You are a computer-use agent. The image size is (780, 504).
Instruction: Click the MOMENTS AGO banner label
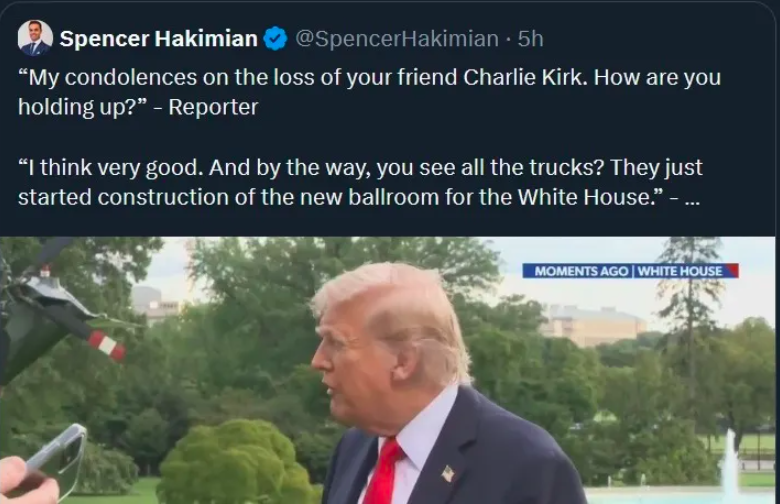581,271
